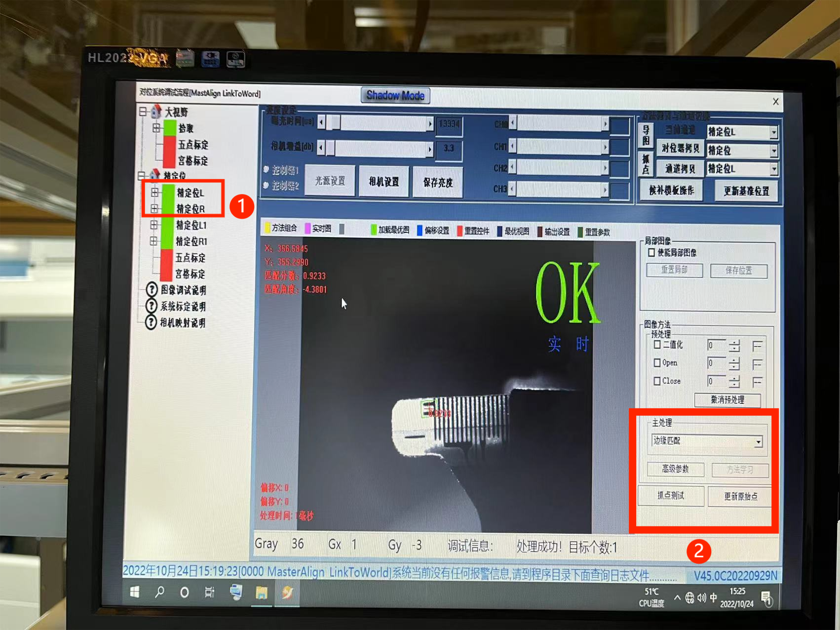Enable the 使能局部图像 checkbox
The width and height of the screenshot is (840, 630).
tap(651, 253)
